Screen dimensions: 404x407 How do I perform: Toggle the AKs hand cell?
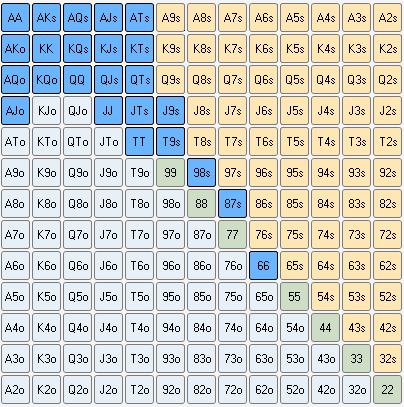click(x=46, y=18)
